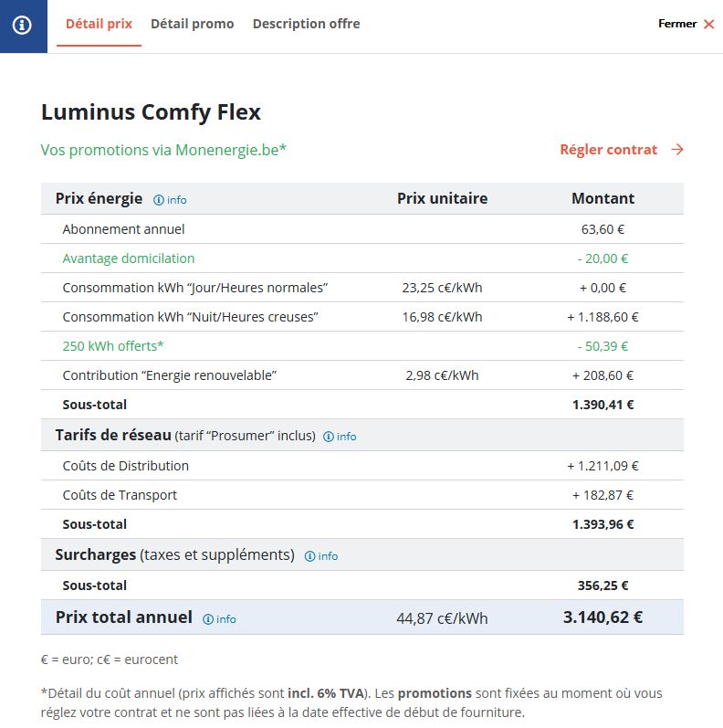723x728 pixels.
Task: Click the Contribution Energie renouvelable row
Action: (x=362, y=375)
